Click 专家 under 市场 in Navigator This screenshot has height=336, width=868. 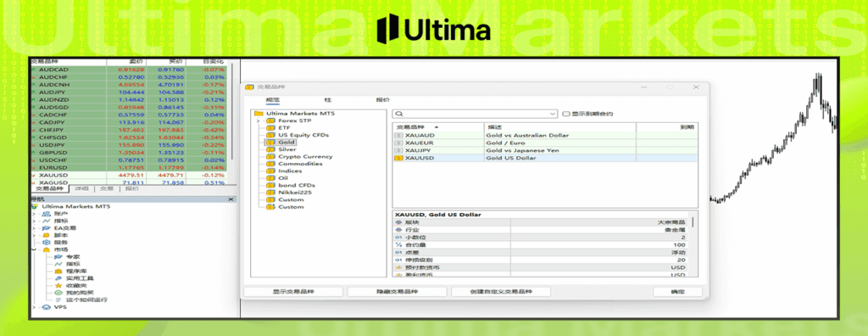pyautogui.click(x=73, y=257)
